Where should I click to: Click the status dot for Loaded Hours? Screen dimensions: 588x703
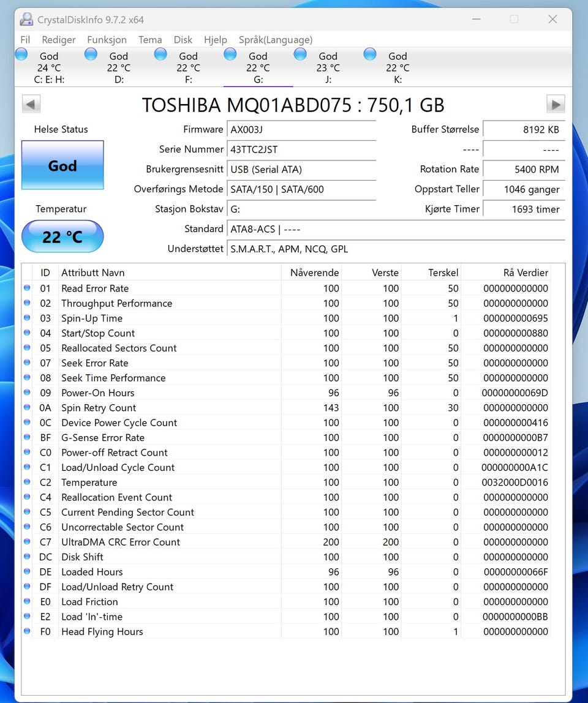click(x=27, y=571)
